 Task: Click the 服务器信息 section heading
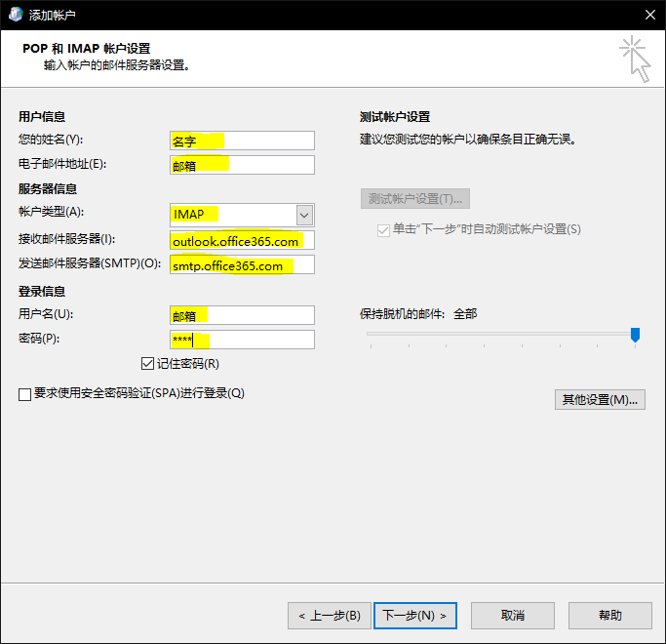click(x=48, y=188)
